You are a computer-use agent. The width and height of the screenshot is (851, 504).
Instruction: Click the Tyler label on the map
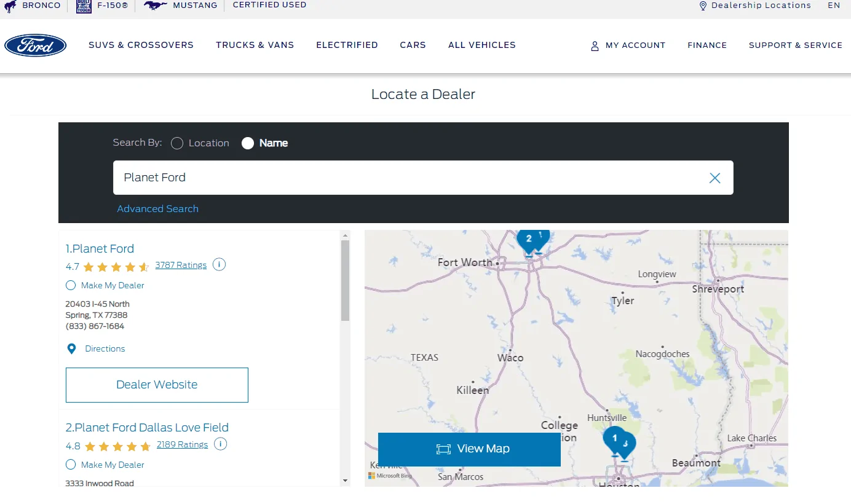pyautogui.click(x=623, y=301)
